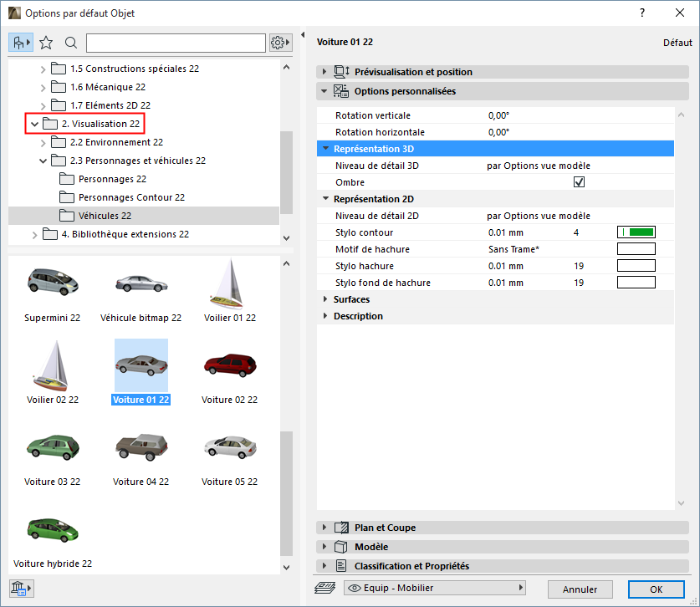Viewport: 700px width, 607px height.
Task: Click the green Stylo contour color swatch
Action: tap(636, 232)
